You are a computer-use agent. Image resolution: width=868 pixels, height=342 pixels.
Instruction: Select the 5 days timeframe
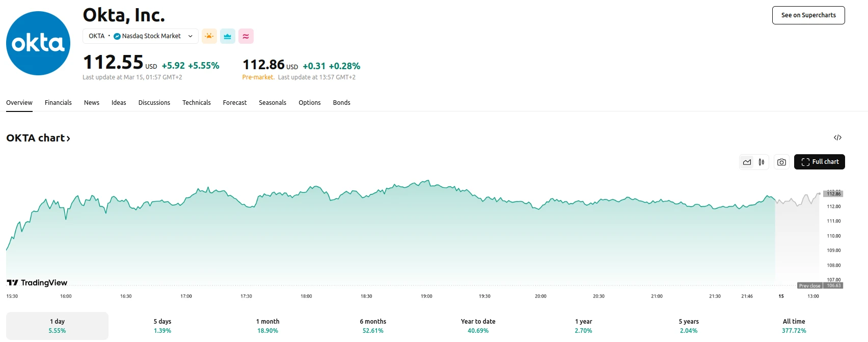click(x=162, y=325)
